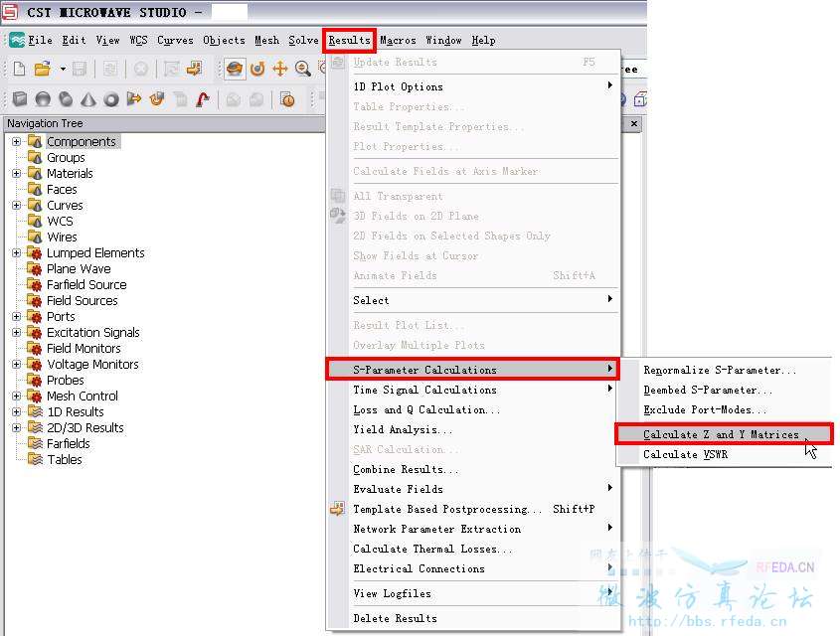Select Calculate VSWR
Image resolution: width=840 pixels, height=636 pixels.
(724, 454)
